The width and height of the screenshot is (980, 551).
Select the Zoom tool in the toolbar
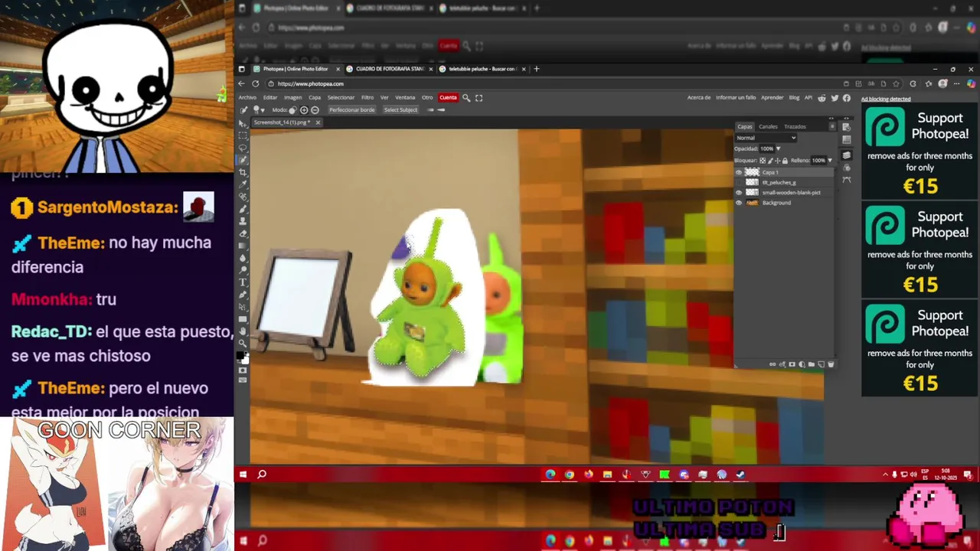coord(243,344)
